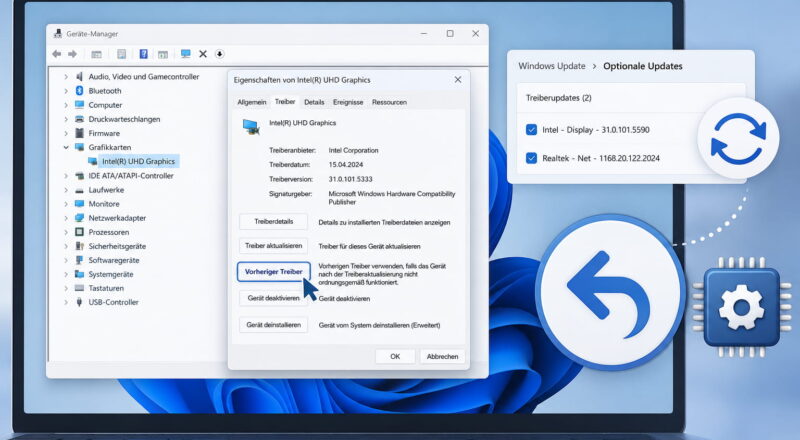Click the Gerät deinstallieren button
Screen dimensions: 800x440
[x=273, y=325]
